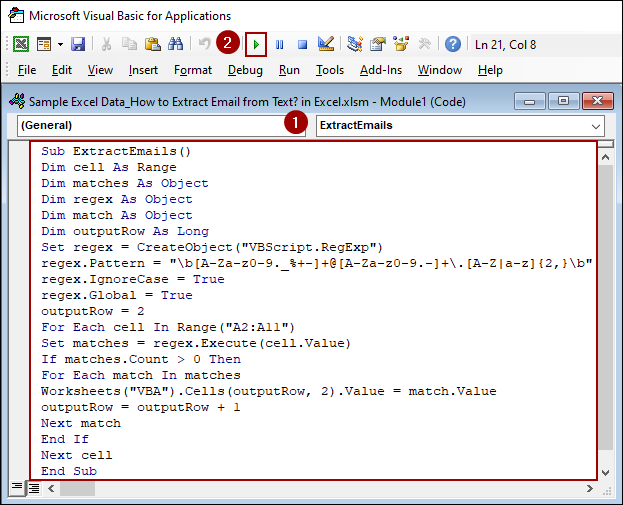Click the Undo arrow icon

[204, 44]
